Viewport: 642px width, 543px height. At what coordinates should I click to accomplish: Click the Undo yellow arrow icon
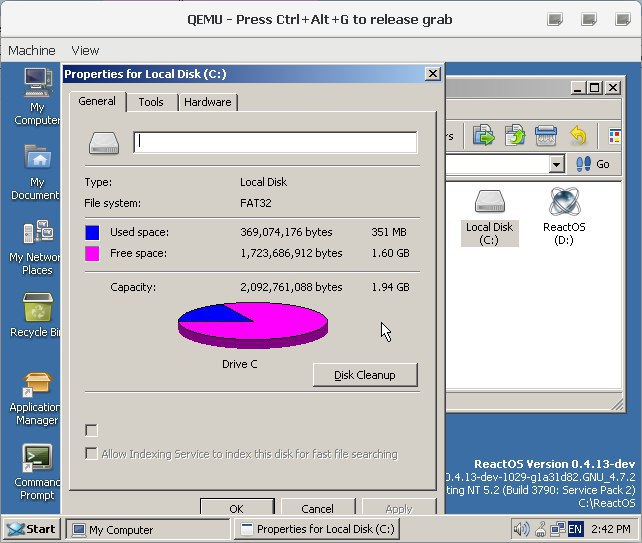click(578, 136)
